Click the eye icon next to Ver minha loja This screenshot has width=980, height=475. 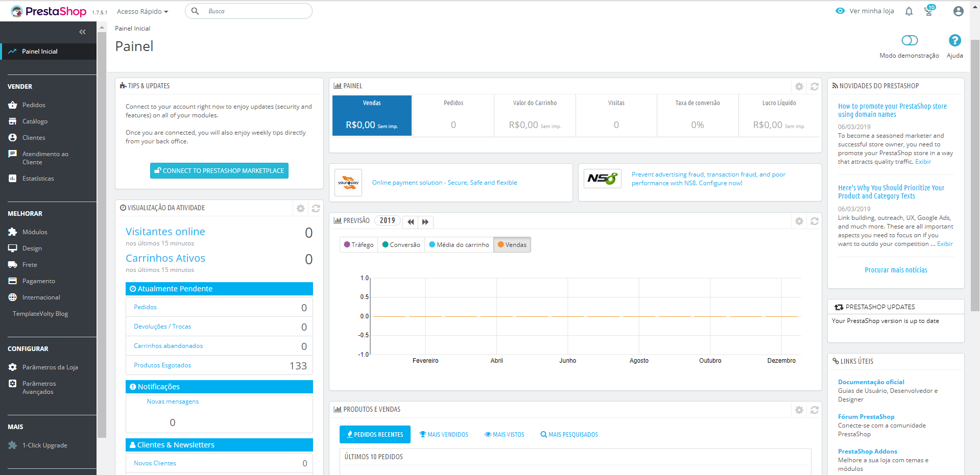click(840, 11)
